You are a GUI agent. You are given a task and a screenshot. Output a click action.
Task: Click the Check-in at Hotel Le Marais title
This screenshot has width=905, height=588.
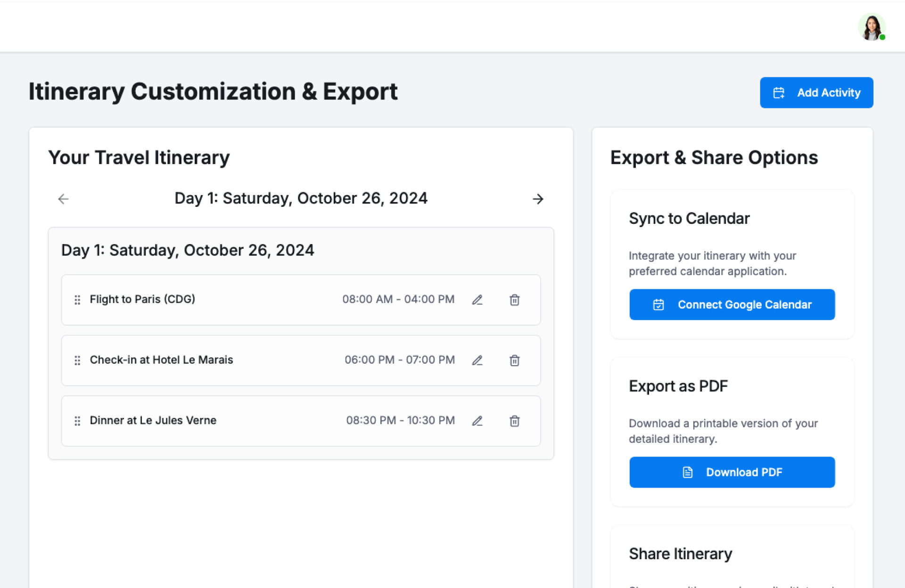coord(161,360)
